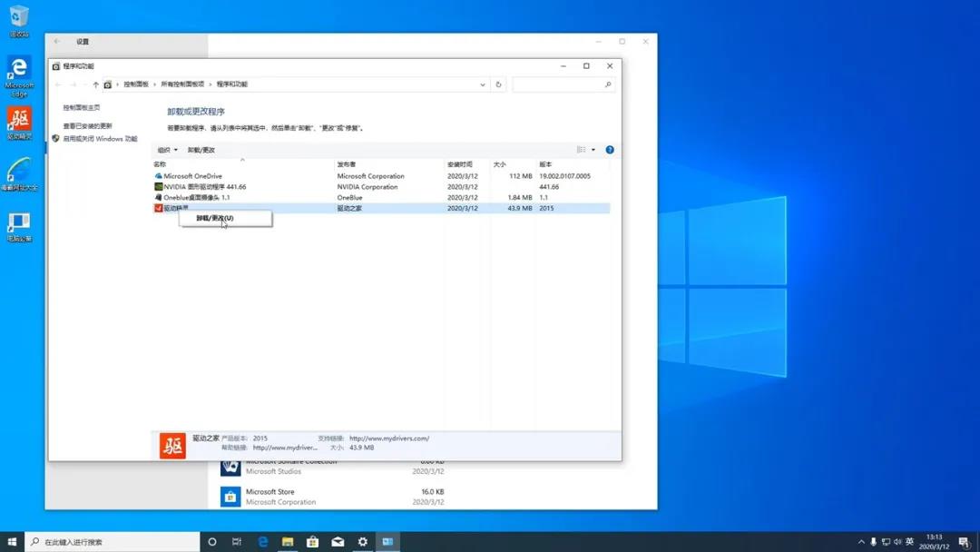This screenshot has height=552, width=980.
Task: Open Cortana circle on the taskbar
Action: point(211,542)
